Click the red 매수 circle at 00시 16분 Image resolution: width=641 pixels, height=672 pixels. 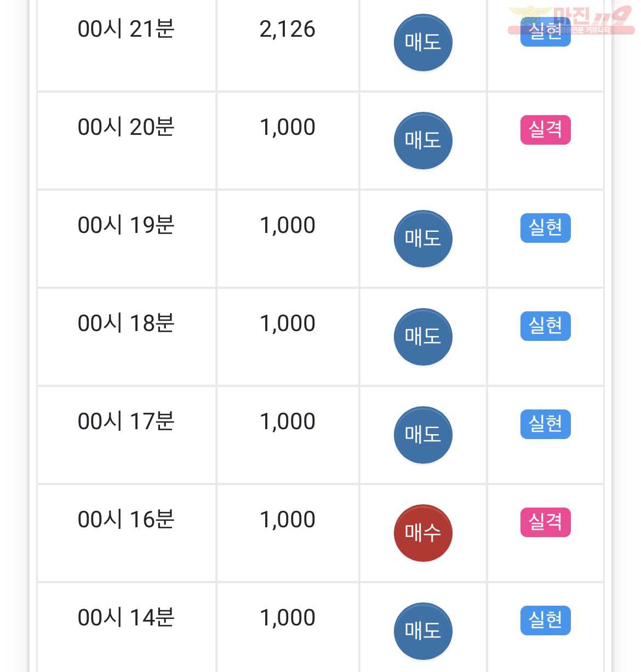pyautogui.click(x=423, y=533)
